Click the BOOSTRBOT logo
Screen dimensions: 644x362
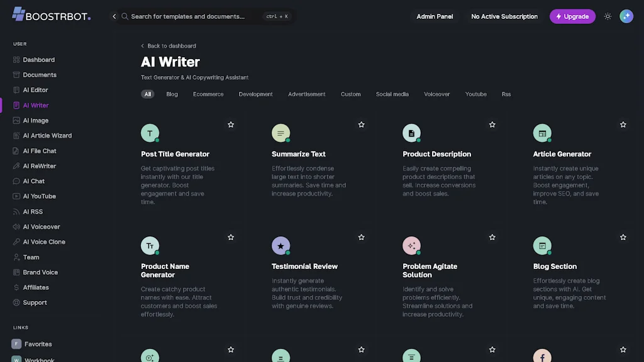pos(50,15)
